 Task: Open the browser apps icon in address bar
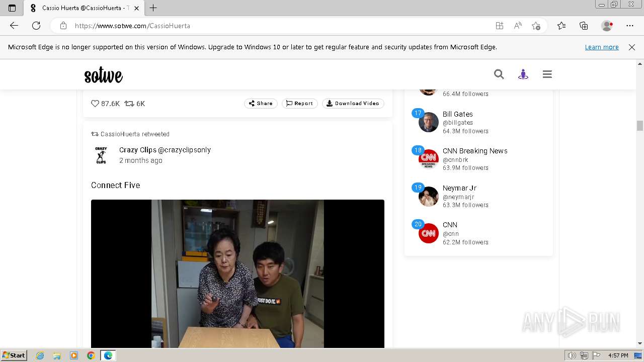point(500,26)
